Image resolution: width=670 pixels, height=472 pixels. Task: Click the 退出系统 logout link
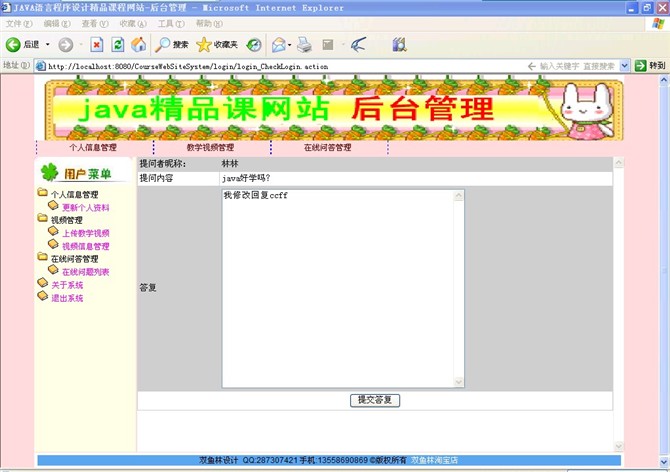point(67,298)
